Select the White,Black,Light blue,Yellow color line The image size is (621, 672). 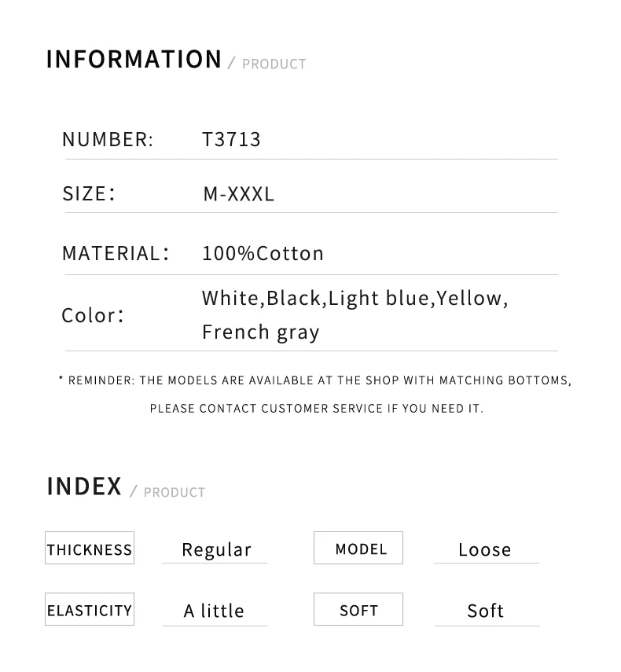(355, 299)
